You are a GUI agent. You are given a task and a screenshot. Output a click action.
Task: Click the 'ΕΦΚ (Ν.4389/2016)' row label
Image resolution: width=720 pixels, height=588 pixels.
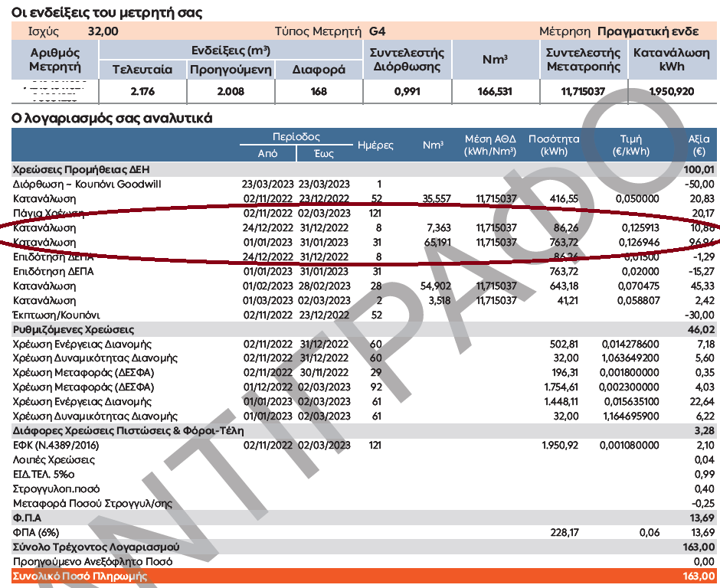point(56,446)
